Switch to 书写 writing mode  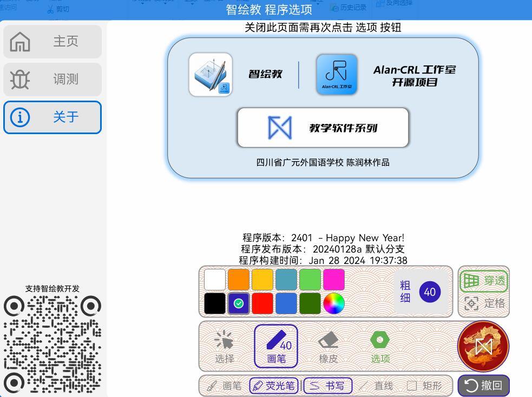tap(327, 386)
